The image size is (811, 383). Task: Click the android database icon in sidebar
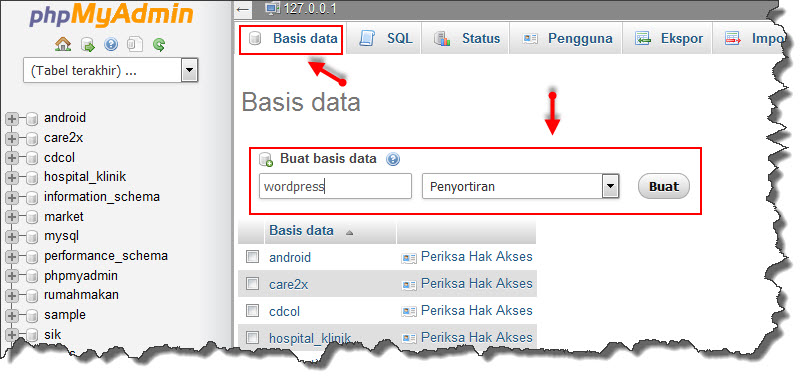tap(32, 120)
